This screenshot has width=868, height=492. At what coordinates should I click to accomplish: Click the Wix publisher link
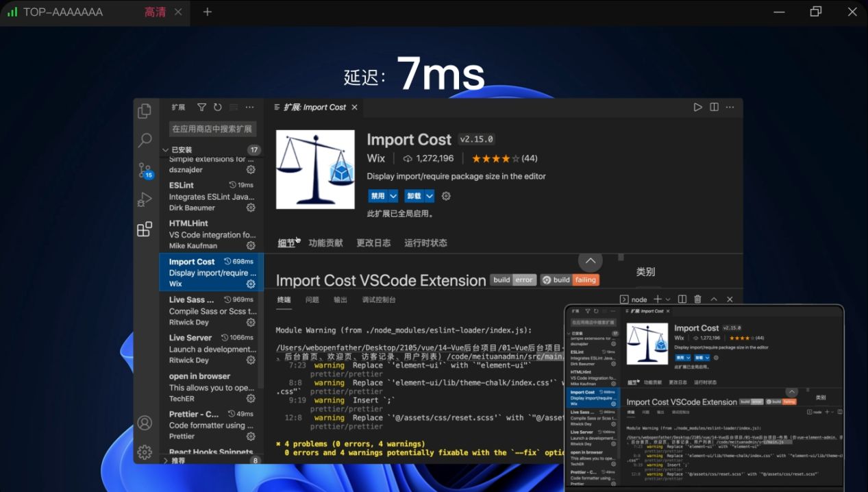point(376,158)
